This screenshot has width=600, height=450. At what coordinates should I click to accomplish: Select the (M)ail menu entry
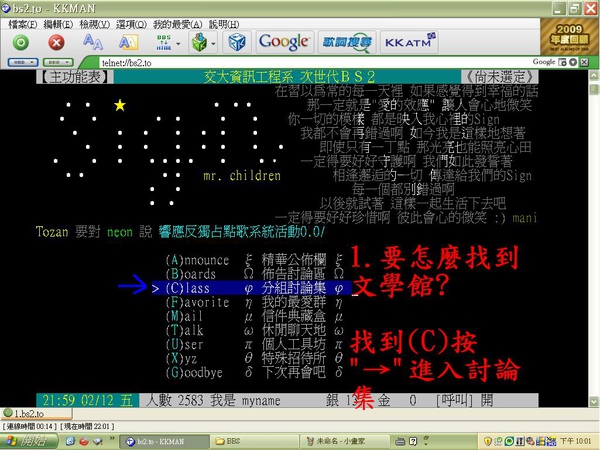click(254, 316)
